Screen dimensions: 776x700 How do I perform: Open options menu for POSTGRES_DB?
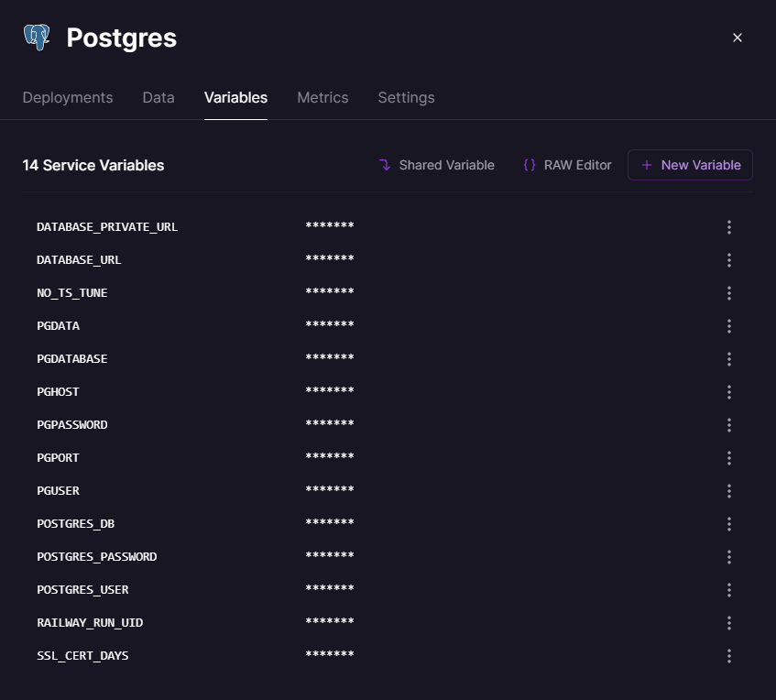pos(729,524)
